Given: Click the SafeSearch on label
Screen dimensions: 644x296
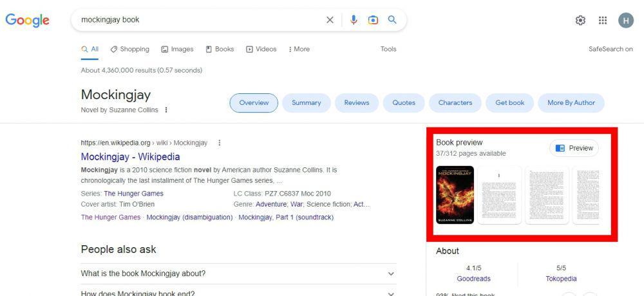Looking at the screenshot, I should click(x=611, y=50).
